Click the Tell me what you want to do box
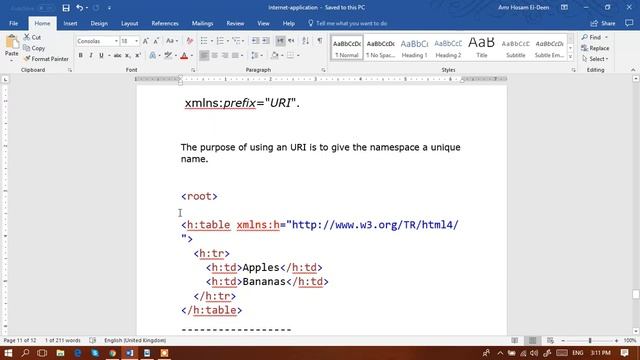The height and width of the screenshot is (360, 640). [348, 23]
